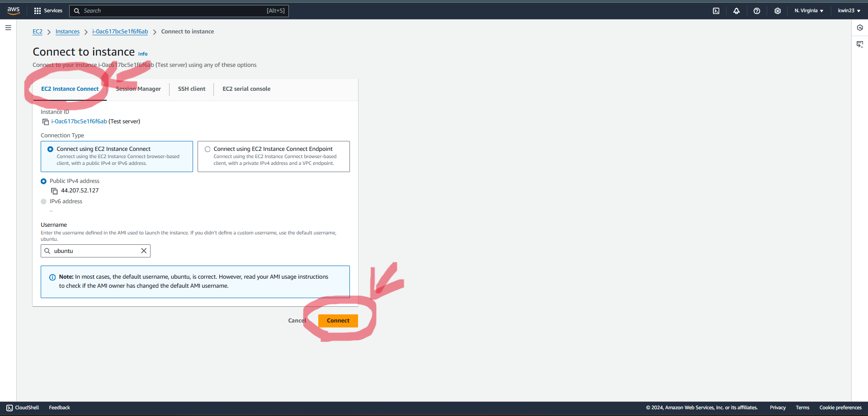Go to the Instances breadcrumb link

click(67, 32)
